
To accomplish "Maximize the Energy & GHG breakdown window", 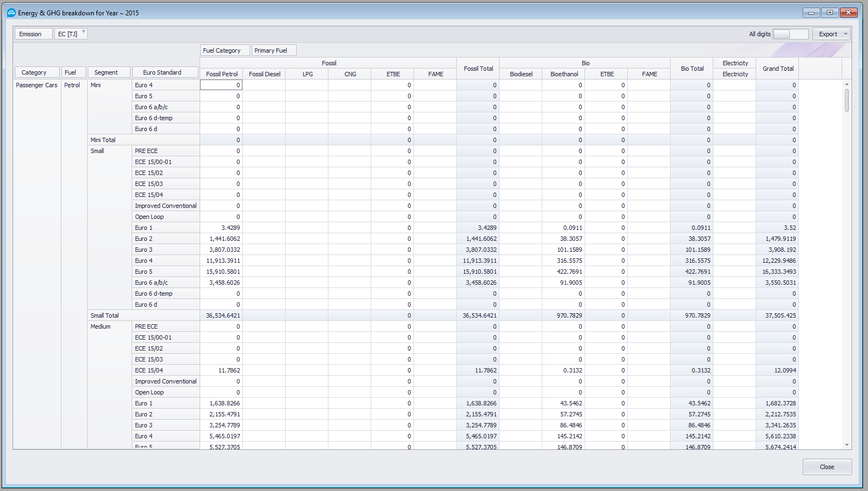I will [x=830, y=13].
